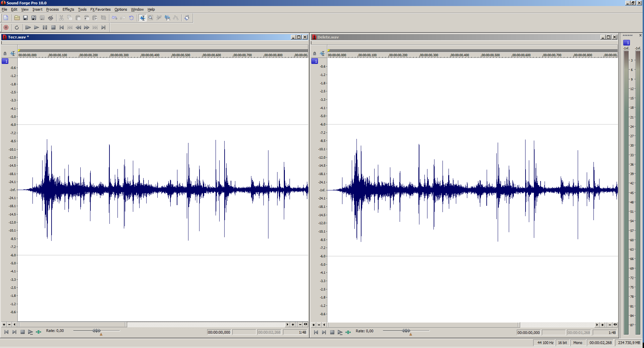Toggle snap/edit mode icon in Тест.wav ruler
This screenshot has width=644, height=348.
pos(13,54)
